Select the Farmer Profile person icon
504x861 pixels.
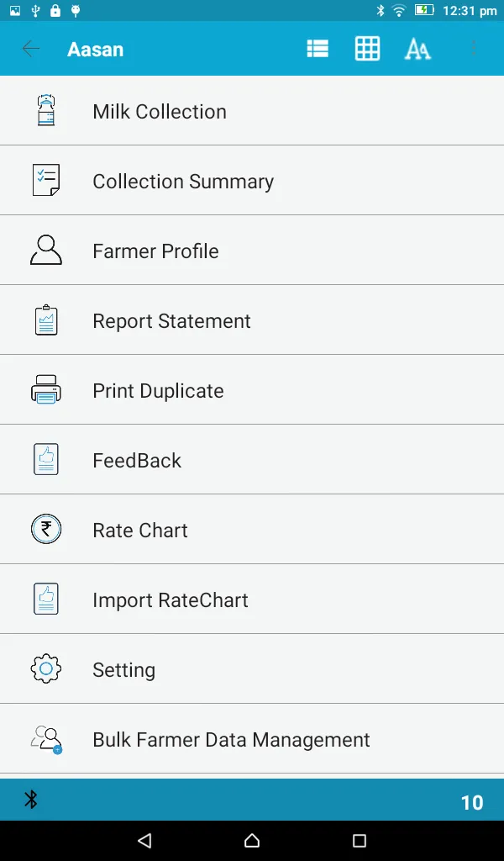coord(45,250)
